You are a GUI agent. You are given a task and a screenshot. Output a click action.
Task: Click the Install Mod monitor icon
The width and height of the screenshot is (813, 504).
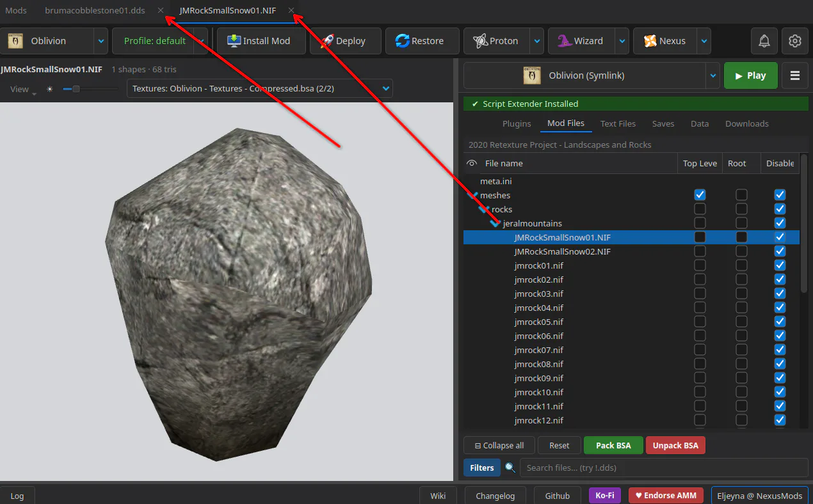point(233,41)
